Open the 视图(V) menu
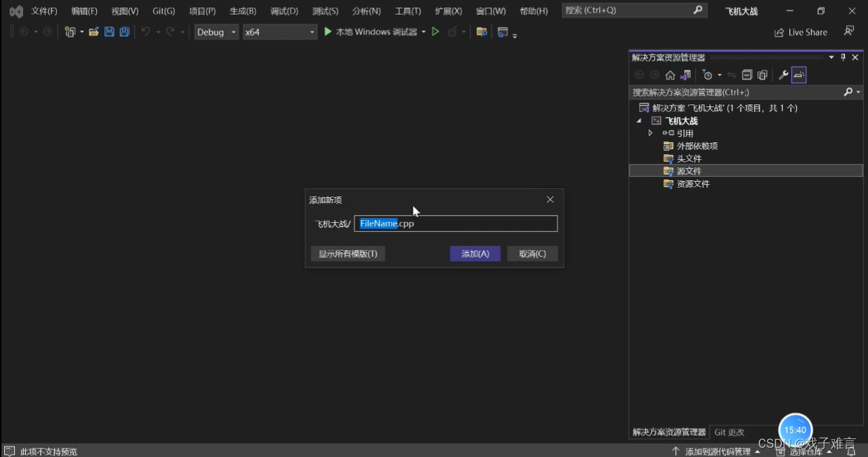This screenshot has height=457, width=868. coord(125,11)
